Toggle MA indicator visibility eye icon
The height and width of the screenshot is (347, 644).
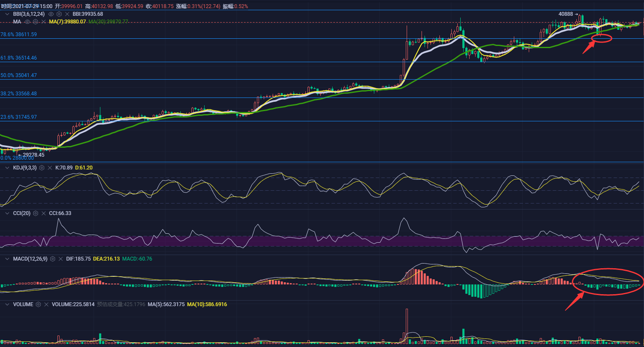28,21
